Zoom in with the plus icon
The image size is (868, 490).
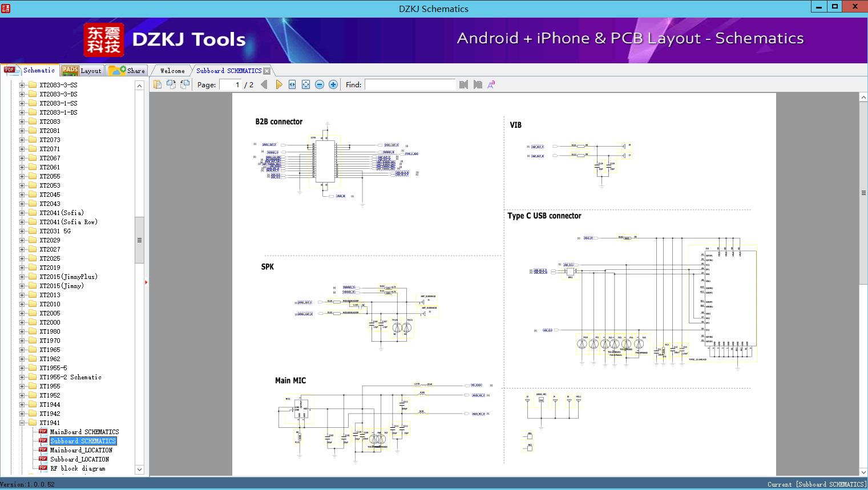coord(333,84)
